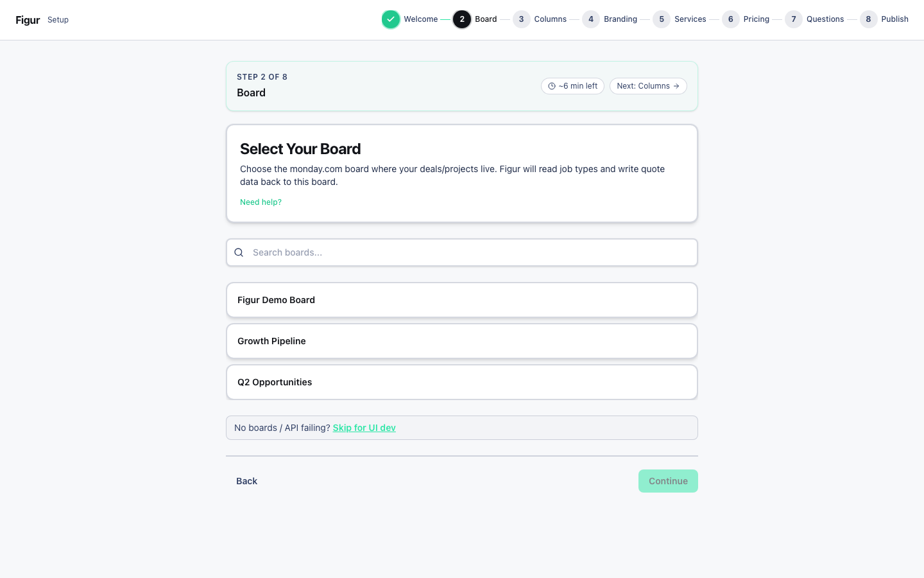Select step circle 4 for Branding
This screenshot has height=578, width=924.
click(x=591, y=19)
